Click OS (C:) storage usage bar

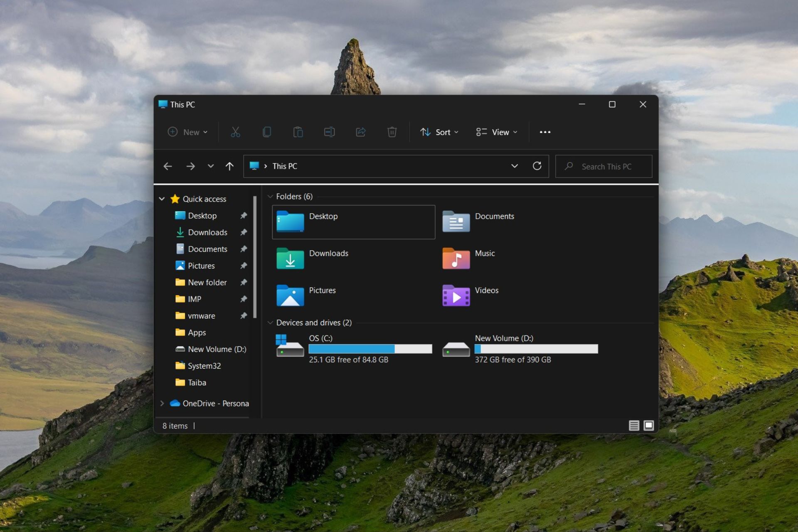tap(370, 349)
